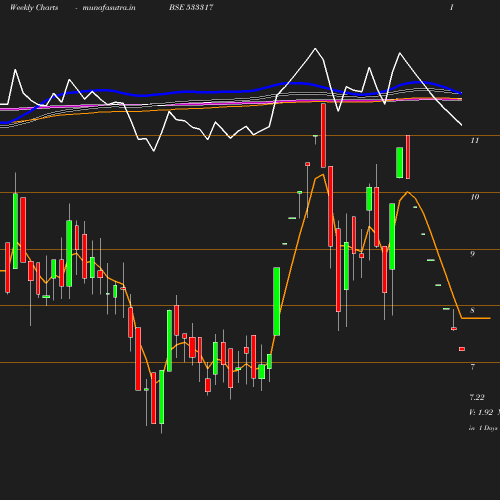Viewport: 500px width, 500px height.
Task: Click the price label '8'
Action: (x=472, y=311)
